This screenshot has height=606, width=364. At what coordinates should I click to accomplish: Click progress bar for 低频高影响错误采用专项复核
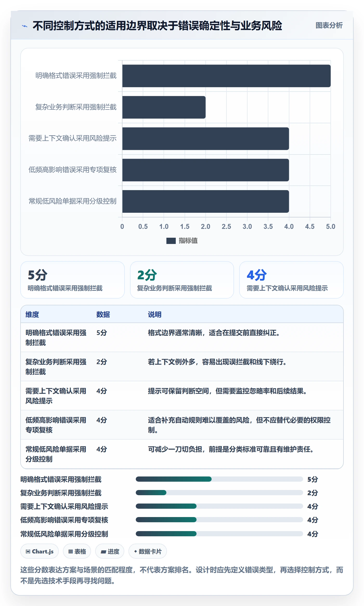click(219, 520)
